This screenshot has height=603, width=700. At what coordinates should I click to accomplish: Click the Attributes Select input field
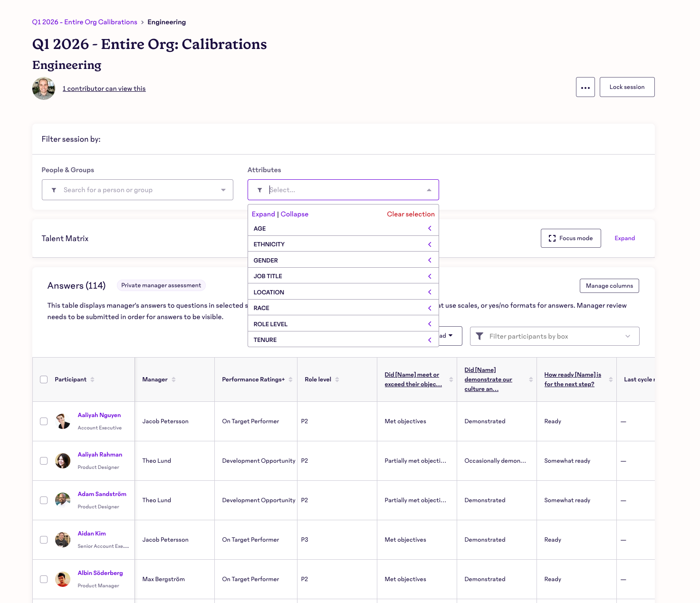[x=343, y=190]
